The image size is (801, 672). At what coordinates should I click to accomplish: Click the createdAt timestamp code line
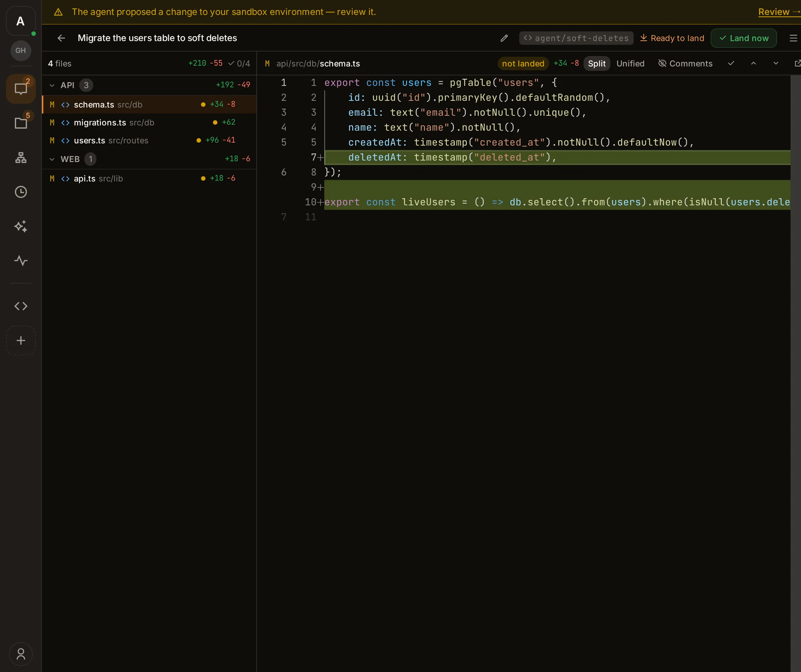(x=521, y=143)
